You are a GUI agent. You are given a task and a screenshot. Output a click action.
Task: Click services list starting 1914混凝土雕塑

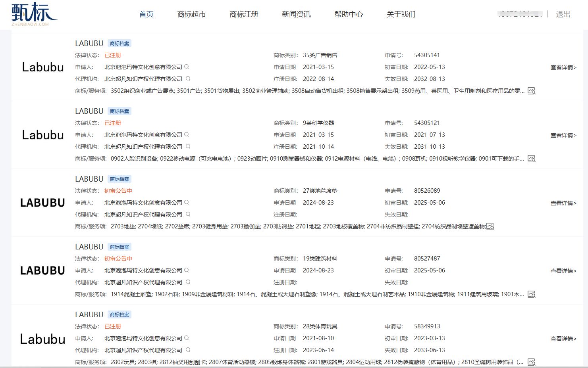click(317, 294)
